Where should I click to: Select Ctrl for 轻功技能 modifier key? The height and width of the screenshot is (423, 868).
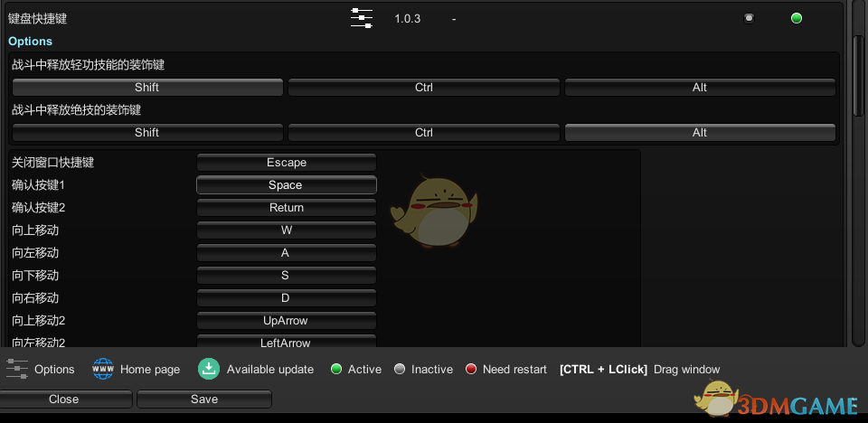coord(424,88)
